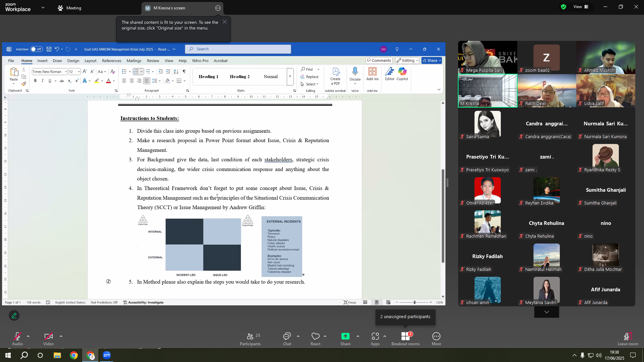Open the Zoom Apps panel

tap(375, 336)
